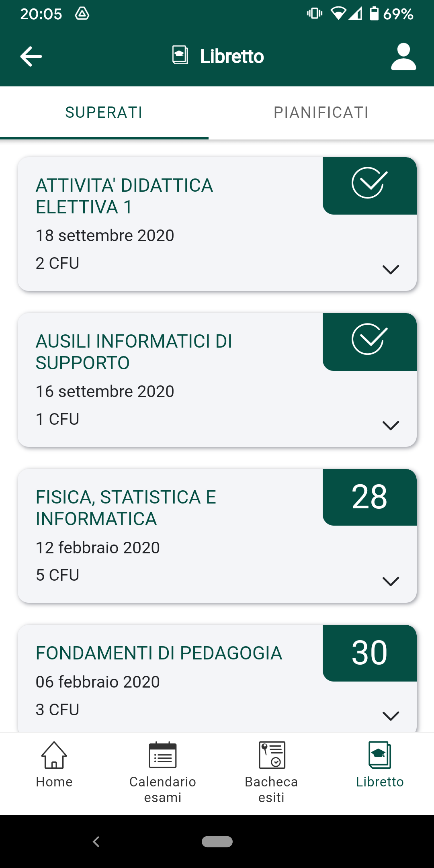Tap the Android system back chevron
This screenshot has height=868, width=434.
[x=96, y=841]
